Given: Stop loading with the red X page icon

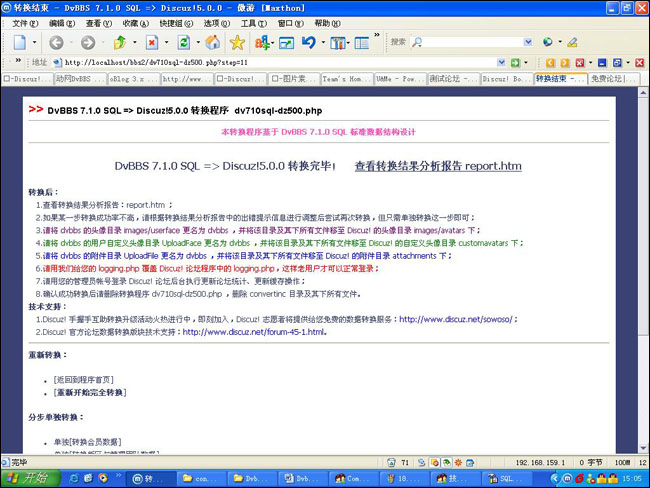Looking at the screenshot, I should tap(152, 42).
